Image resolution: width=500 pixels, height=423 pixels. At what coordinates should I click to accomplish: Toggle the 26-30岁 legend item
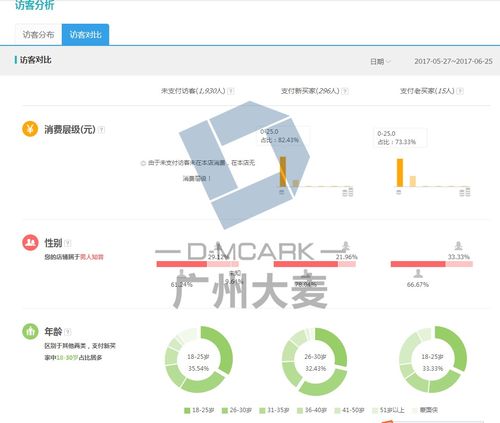point(237,410)
